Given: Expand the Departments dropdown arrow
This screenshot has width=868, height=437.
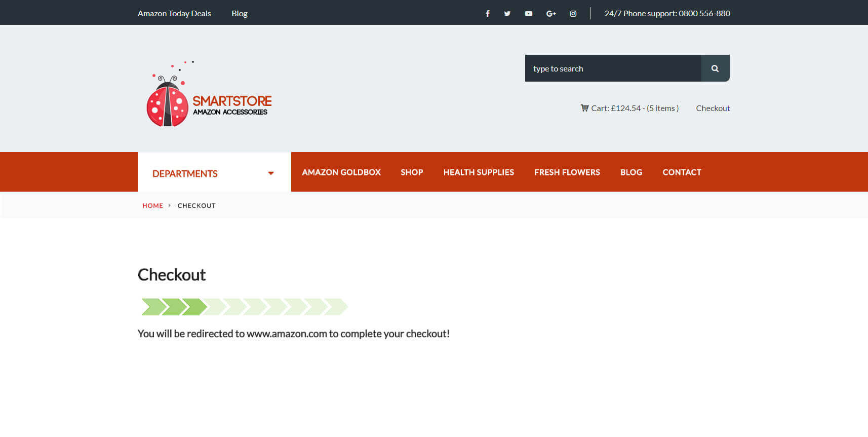Looking at the screenshot, I should (271, 173).
